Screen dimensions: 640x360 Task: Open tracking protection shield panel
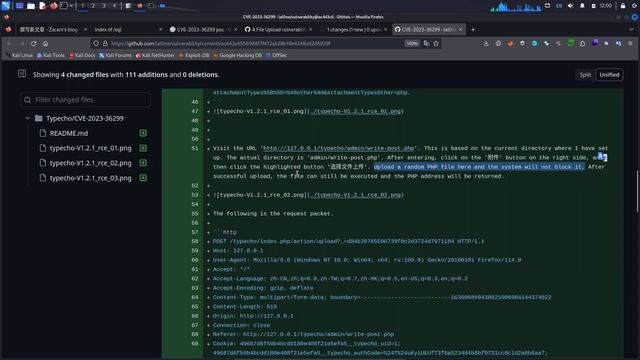[96, 43]
